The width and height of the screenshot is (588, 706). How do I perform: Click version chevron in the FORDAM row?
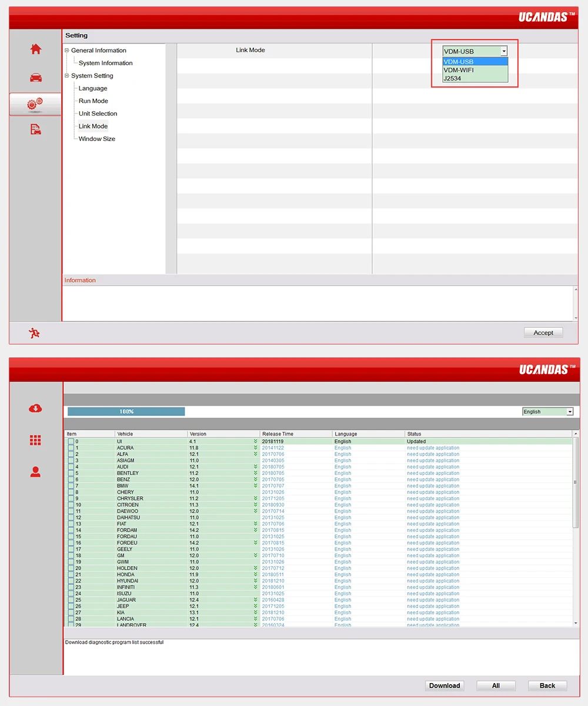(x=256, y=530)
